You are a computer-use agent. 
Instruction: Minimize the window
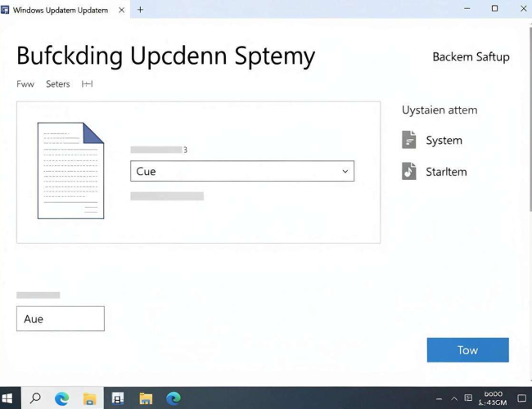point(467,8)
